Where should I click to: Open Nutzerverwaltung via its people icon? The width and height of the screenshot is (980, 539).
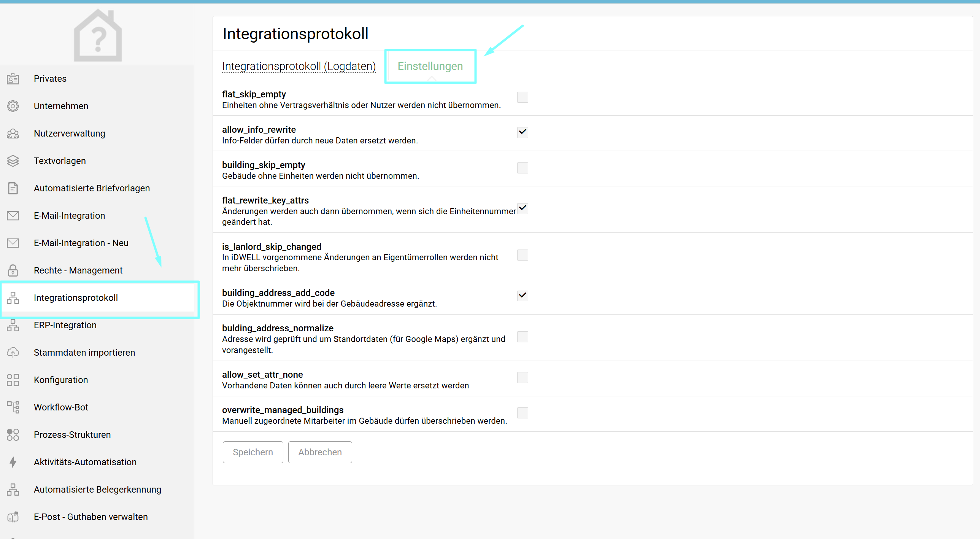pos(13,134)
